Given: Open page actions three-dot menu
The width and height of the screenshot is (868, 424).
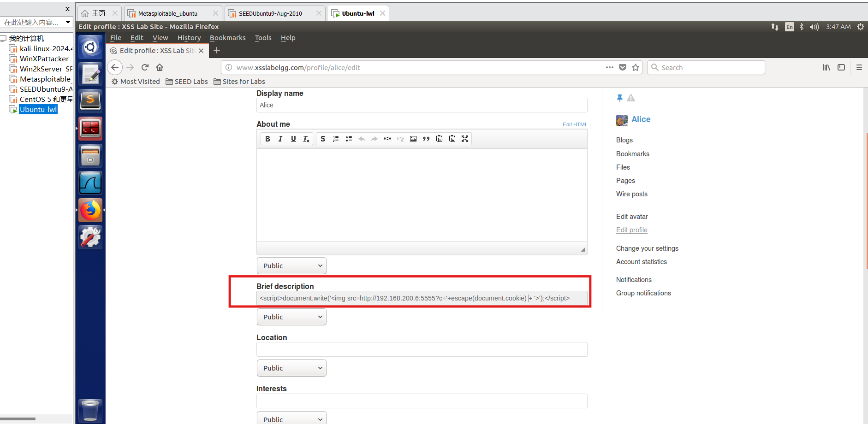Looking at the screenshot, I should click(x=609, y=67).
